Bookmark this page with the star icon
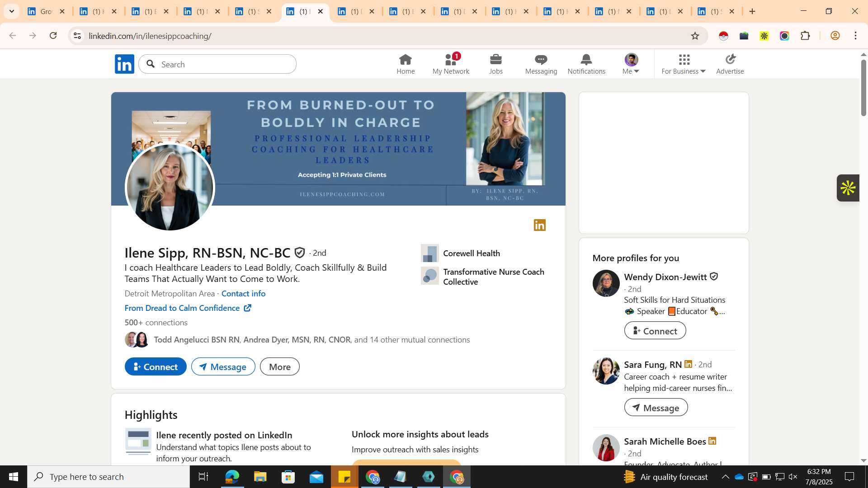The image size is (868, 488). pyautogui.click(x=695, y=36)
